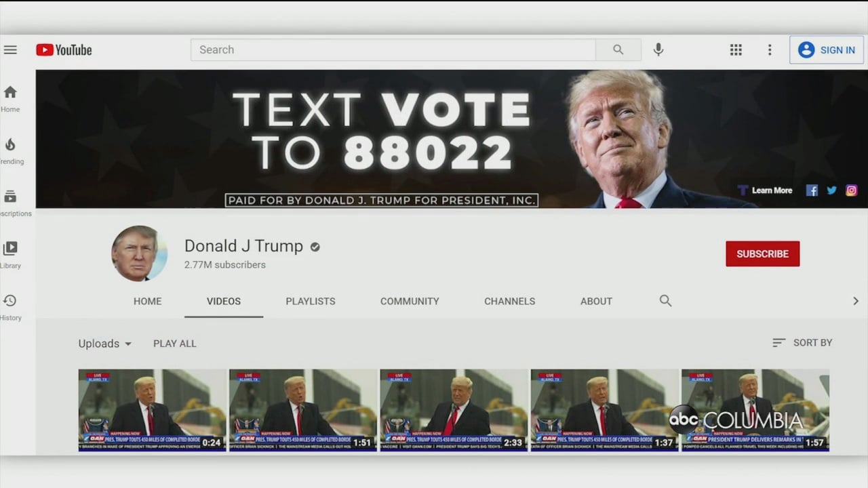Image resolution: width=868 pixels, height=488 pixels.
Task: Switch to the Playlists tab
Action: click(310, 301)
